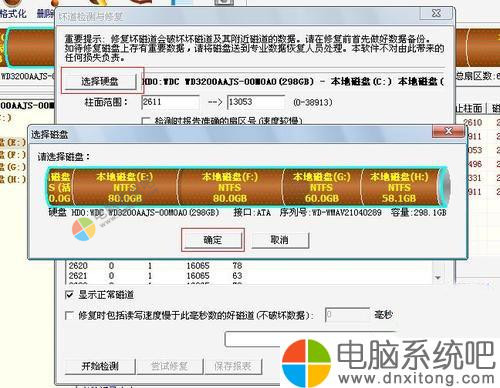This screenshot has width=500, height=388.
Task: Click the 取消 button
Action: tap(280, 240)
